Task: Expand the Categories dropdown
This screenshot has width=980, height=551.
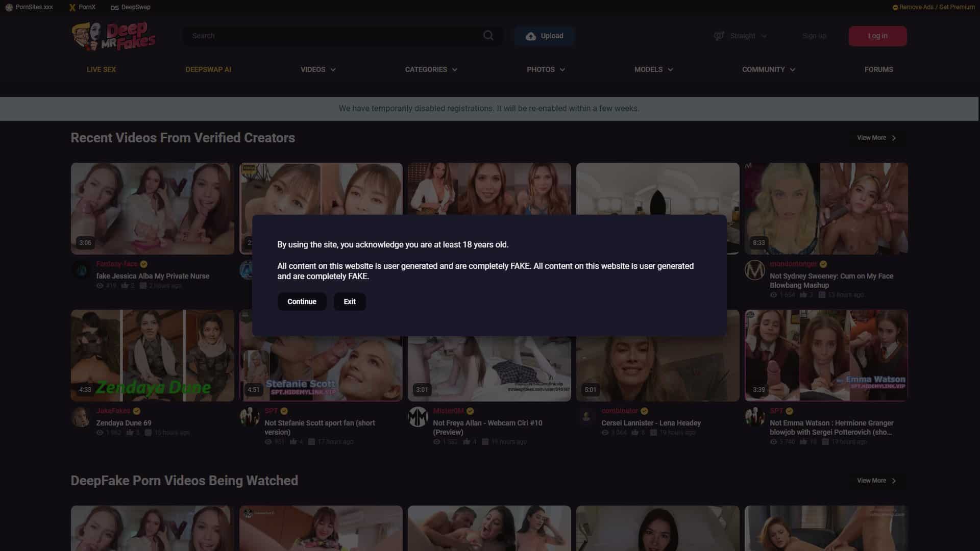Action: pyautogui.click(x=431, y=69)
